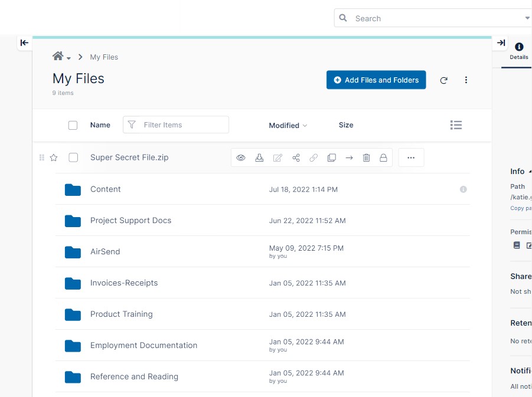Click the home breadcrumb icon

pyautogui.click(x=58, y=56)
